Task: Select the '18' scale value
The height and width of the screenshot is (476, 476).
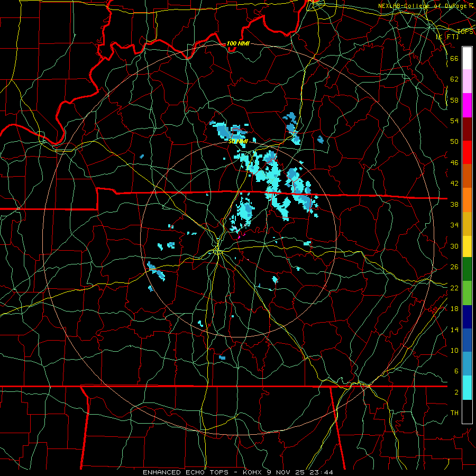Action: pos(454,309)
